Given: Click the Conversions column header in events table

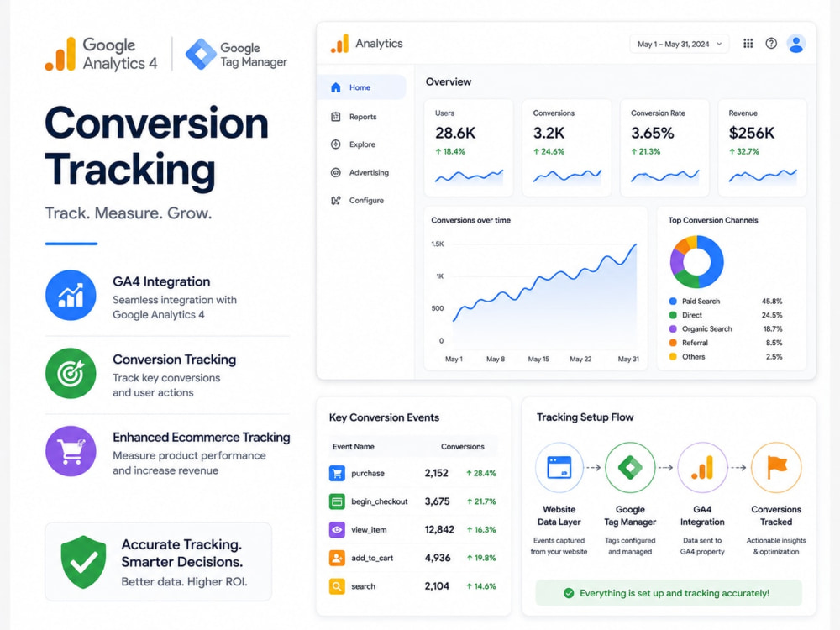Looking at the screenshot, I should (x=462, y=446).
